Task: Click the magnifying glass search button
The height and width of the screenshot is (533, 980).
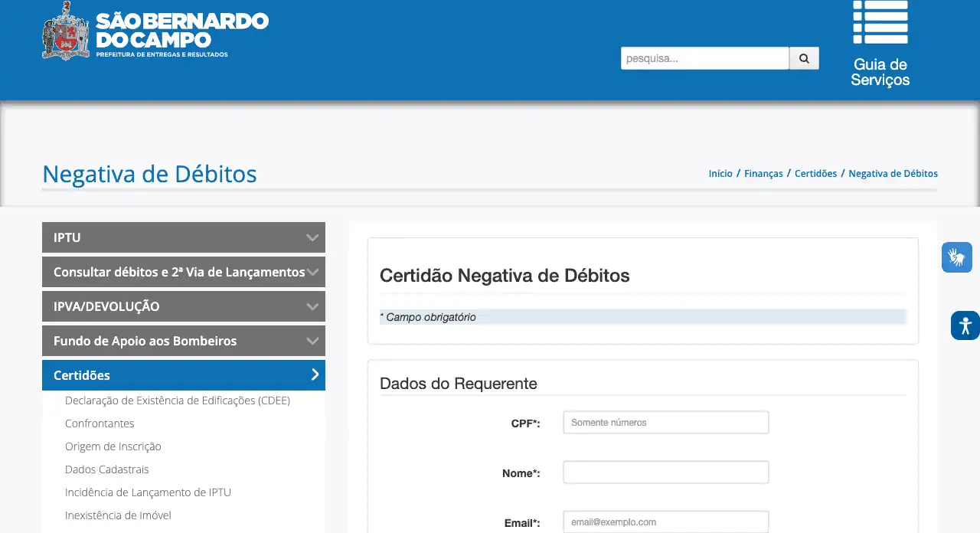Action: [x=804, y=58]
